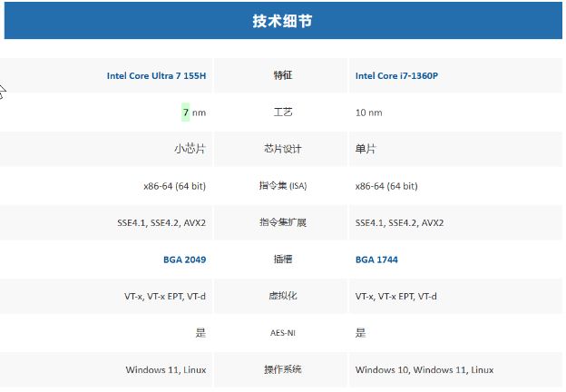Click the 虚拟化 row label
566x392 pixels.
point(283,296)
